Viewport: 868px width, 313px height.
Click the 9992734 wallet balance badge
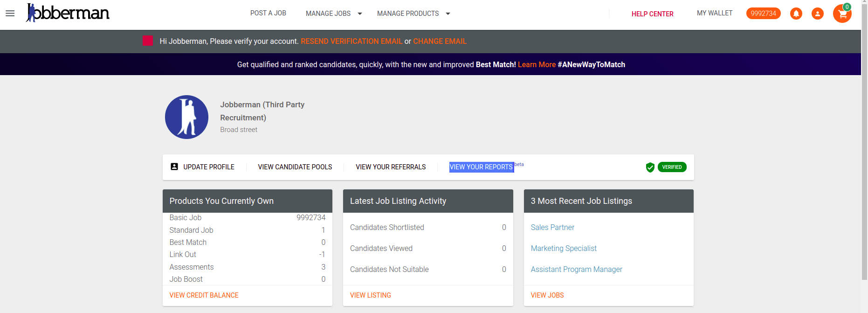point(763,14)
